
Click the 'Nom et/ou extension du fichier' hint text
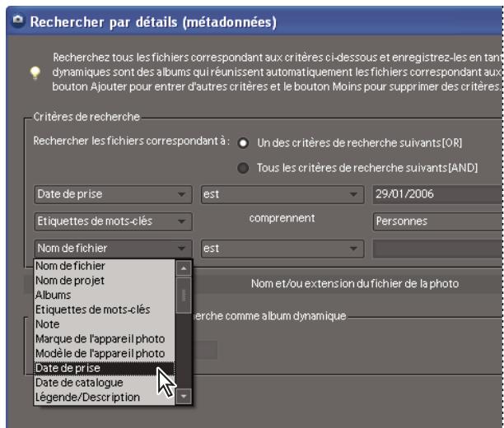point(355,284)
